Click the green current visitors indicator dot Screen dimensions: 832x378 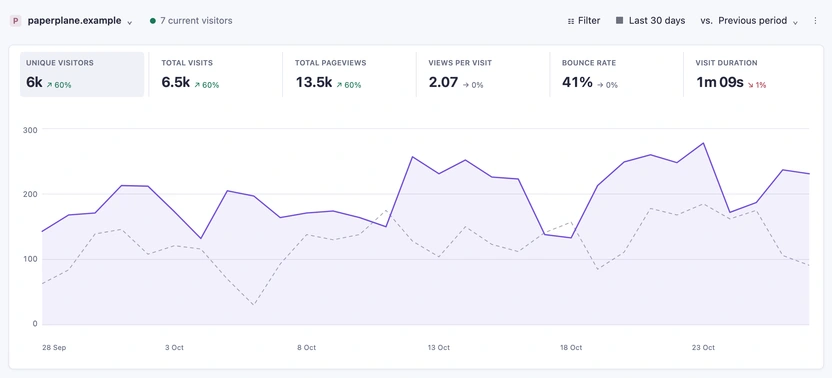click(x=153, y=21)
